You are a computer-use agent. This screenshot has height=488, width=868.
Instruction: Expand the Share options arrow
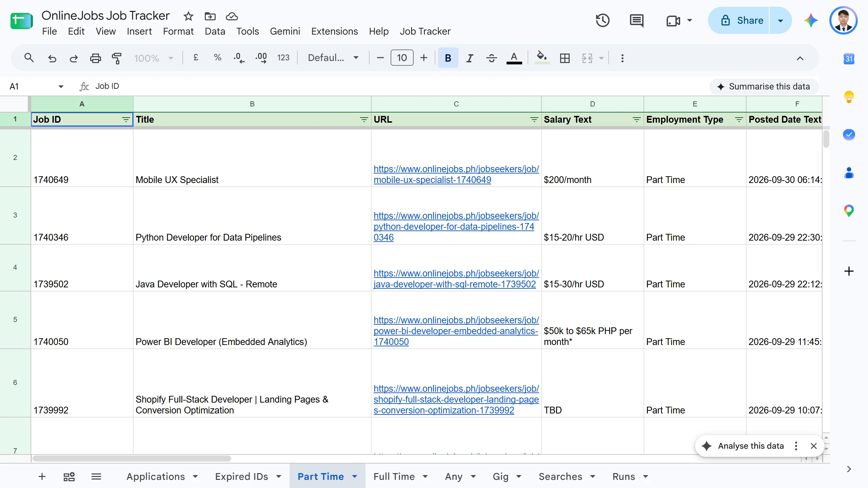coord(781,21)
